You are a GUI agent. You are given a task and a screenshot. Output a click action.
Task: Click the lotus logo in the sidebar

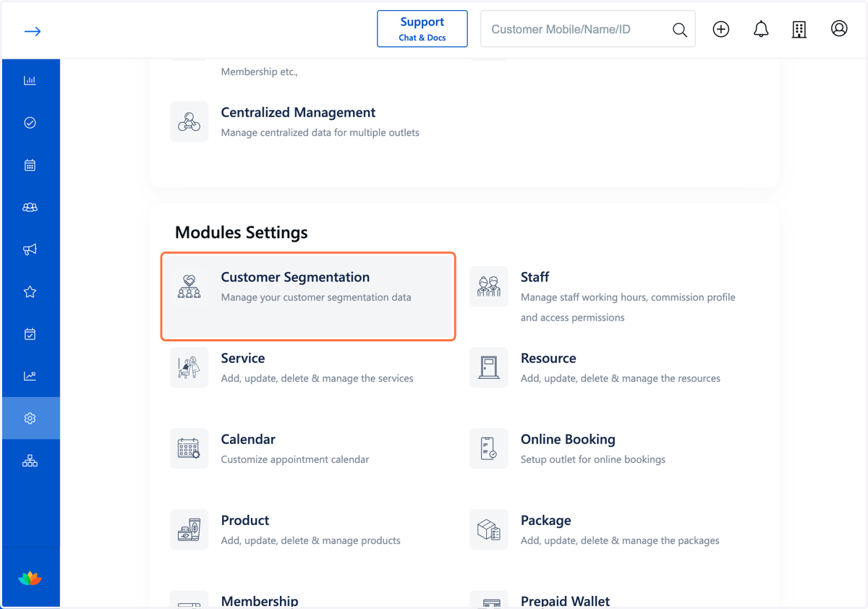click(x=30, y=578)
